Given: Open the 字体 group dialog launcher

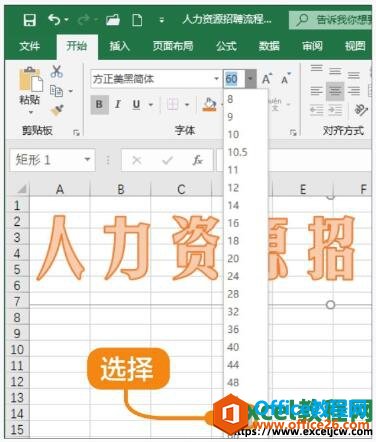Looking at the screenshot, I should pos(293,133).
